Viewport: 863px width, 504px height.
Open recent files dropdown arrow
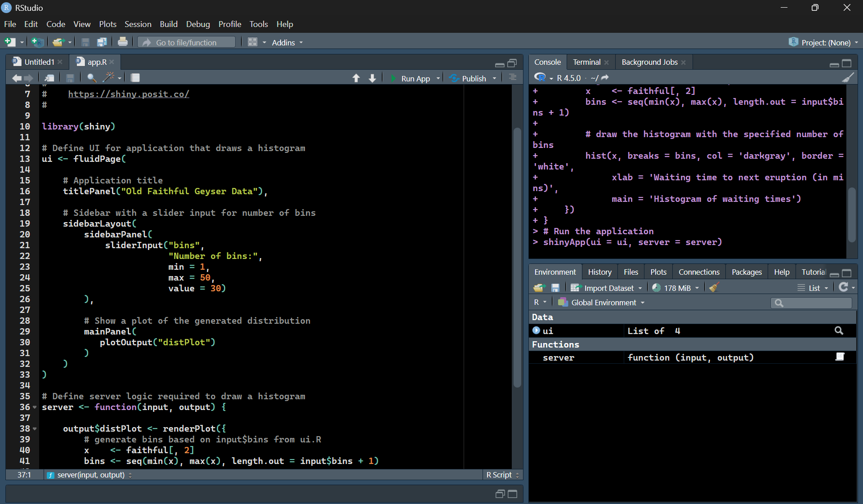70,43
